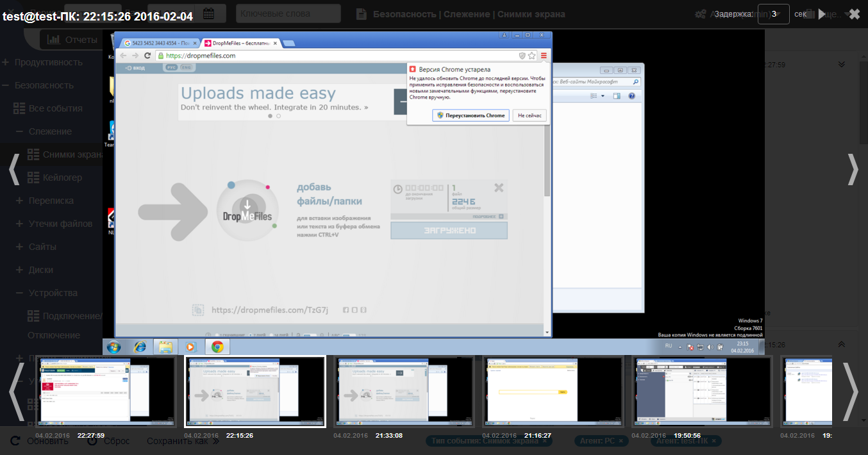This screenshot has height=455, width=868.
Task: Click the media player icon in captured taskbar
Action: 190,347
